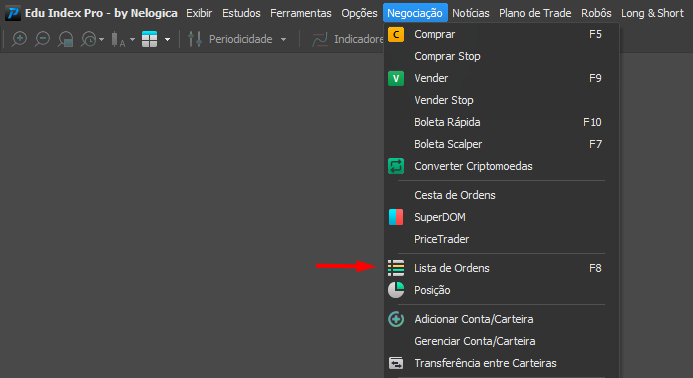Viewport: 693px width, 378px height.
Task: Click the Profit logo icon in title bar
Action: (x=12, y=13)
